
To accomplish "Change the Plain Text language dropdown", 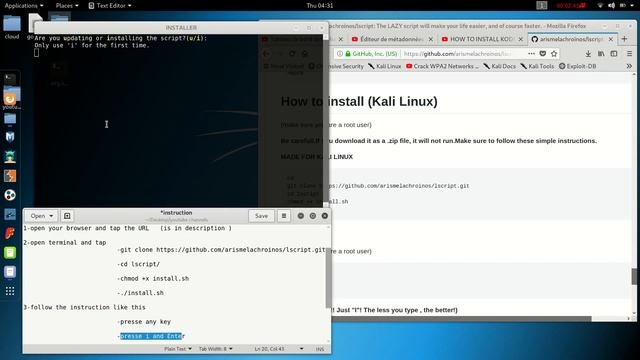I will tap(178, 349).
